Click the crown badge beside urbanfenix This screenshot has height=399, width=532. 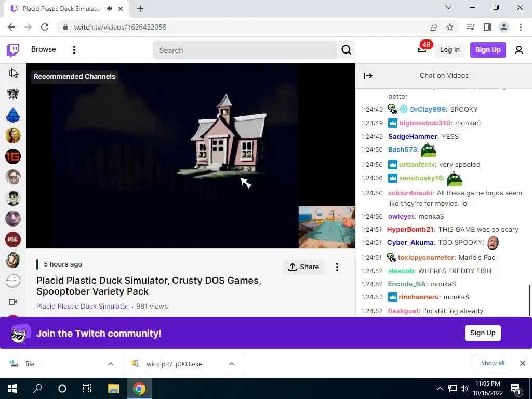tap(393, 165)
